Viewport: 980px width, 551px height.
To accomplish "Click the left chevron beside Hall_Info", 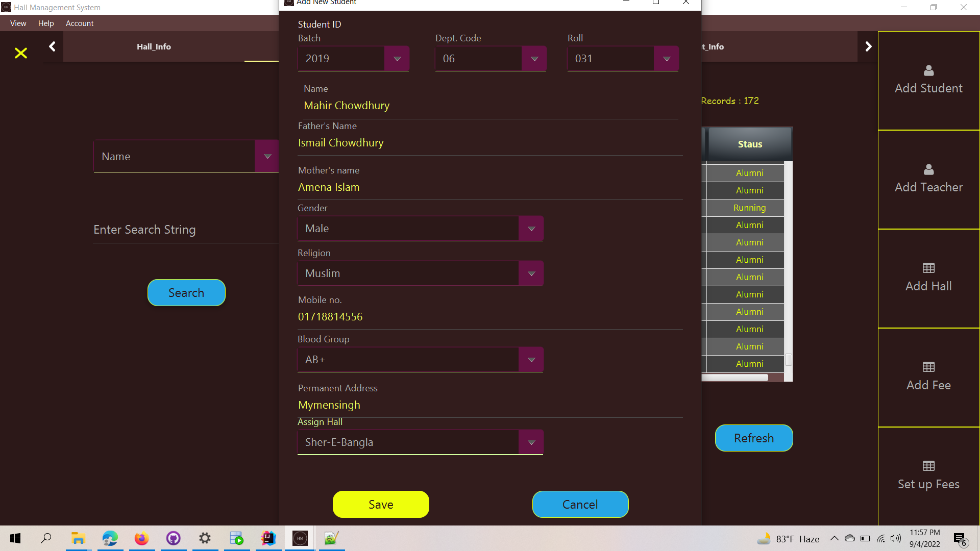I will pos(52,46).
